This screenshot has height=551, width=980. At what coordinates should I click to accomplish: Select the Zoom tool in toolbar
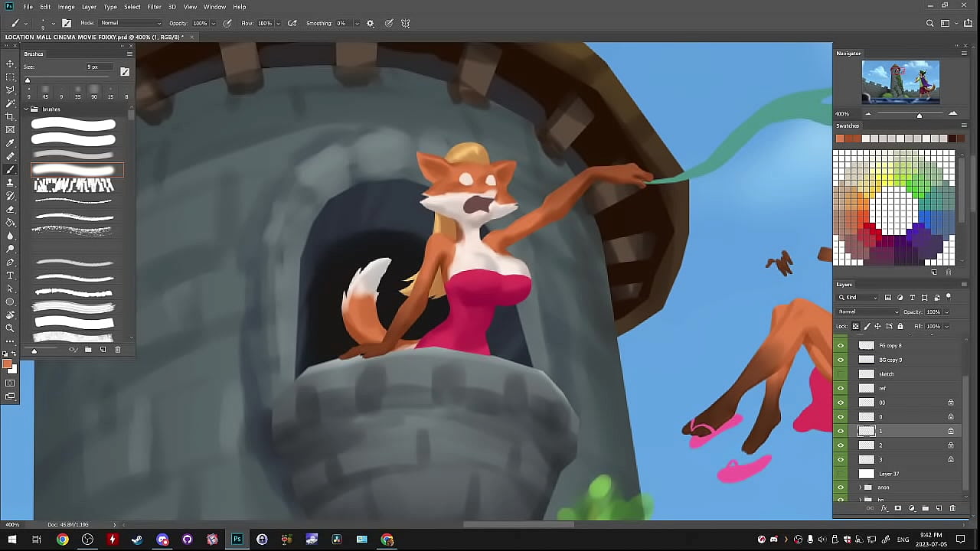(10, 328)
